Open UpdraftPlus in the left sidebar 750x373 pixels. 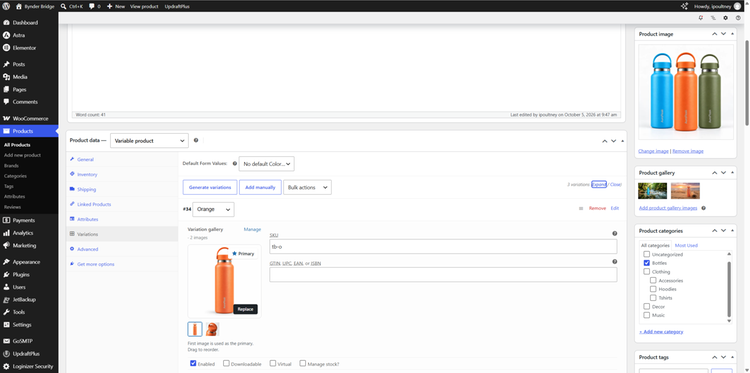[x=26, y=354]
